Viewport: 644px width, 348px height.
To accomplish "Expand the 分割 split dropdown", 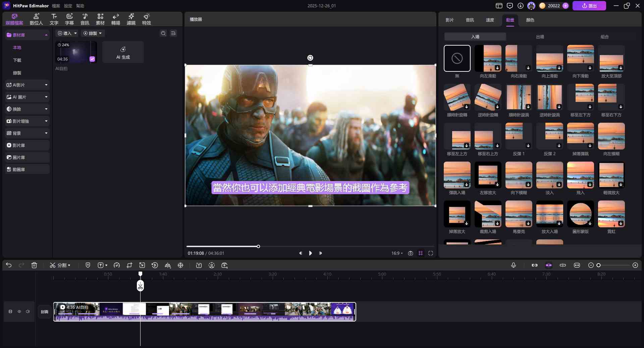I will tap(69, 265).
